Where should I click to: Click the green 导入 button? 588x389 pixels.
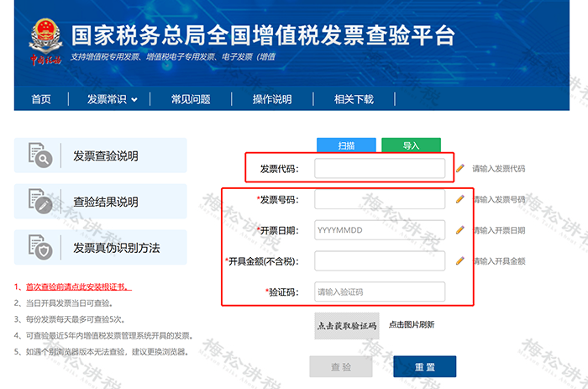(411, 145)
